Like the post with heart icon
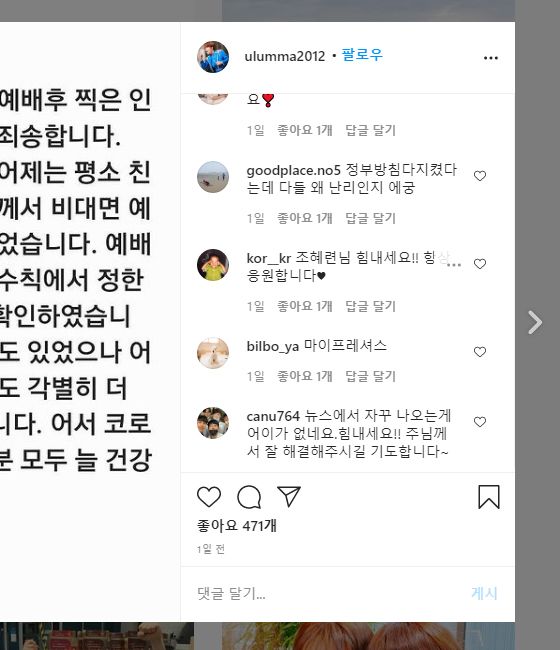Image resolution: width=560 pixels, height=650 pixels. click(x=208, y=497)
